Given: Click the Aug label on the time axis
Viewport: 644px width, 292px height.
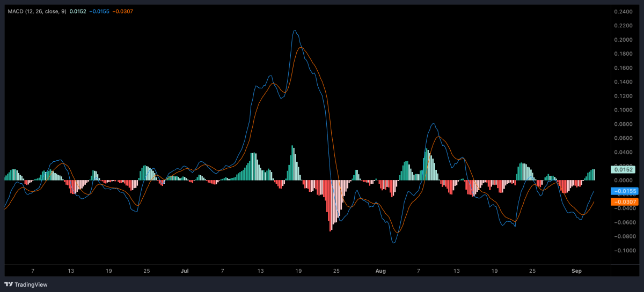Looking at the screenshot, I should tap(380, 272).
